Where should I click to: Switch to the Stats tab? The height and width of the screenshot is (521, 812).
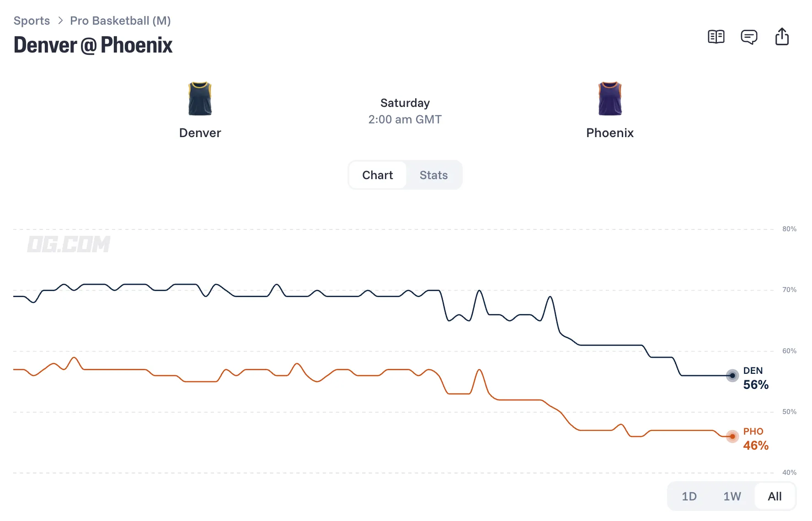coord(433,175)
